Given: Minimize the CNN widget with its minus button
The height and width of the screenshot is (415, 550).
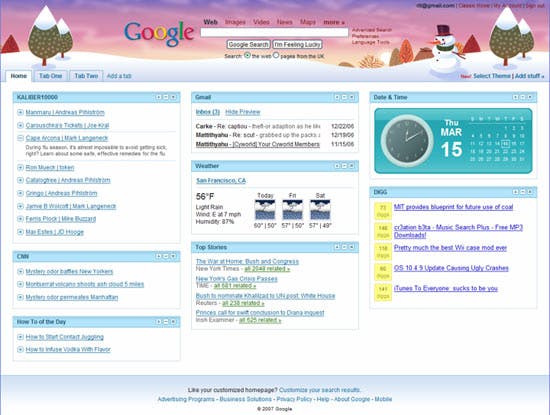Looking at the screenshot, I should 166,256.
